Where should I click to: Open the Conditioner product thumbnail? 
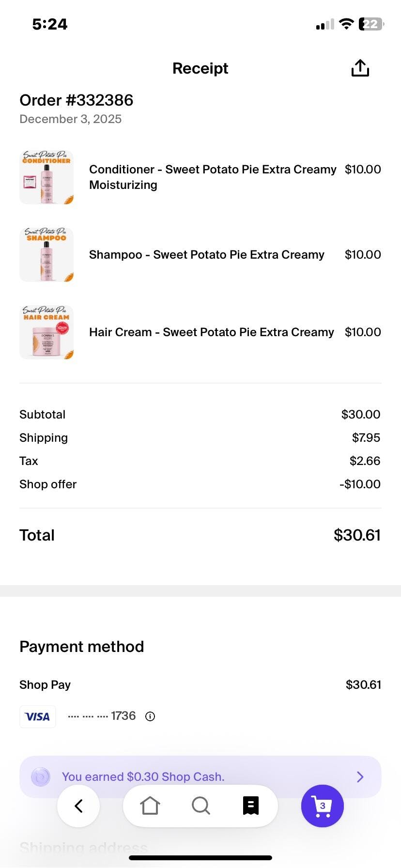click(46, 177)
